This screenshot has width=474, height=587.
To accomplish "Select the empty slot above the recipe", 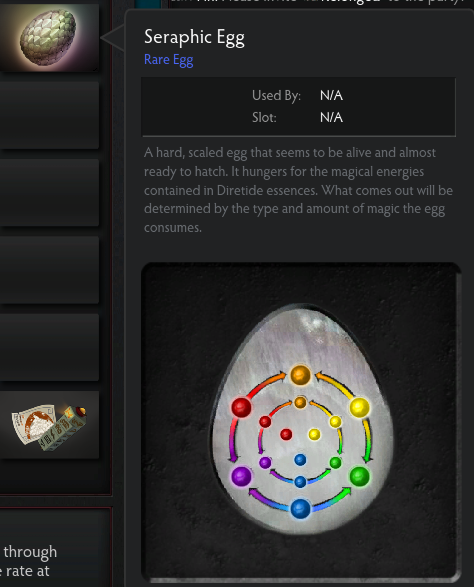I will coord(49,348).
